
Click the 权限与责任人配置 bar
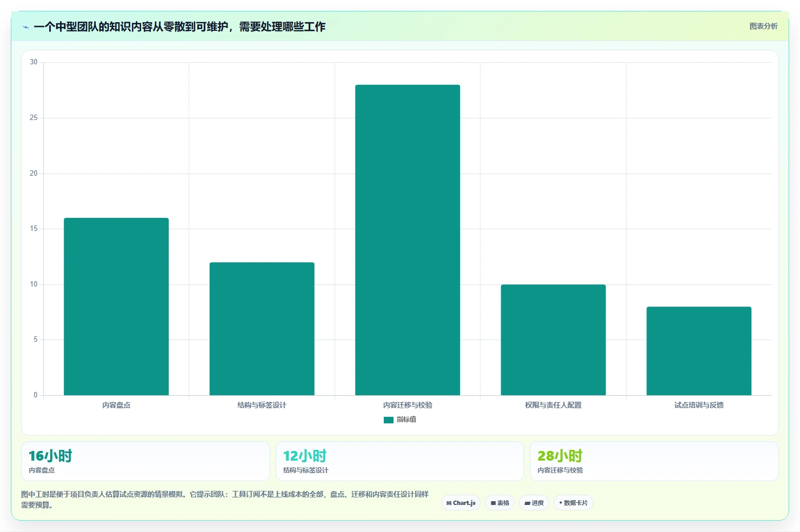point(554,340)
